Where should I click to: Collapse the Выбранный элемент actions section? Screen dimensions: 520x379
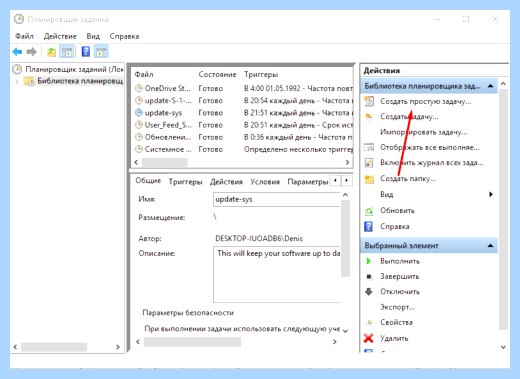(490, 246)
